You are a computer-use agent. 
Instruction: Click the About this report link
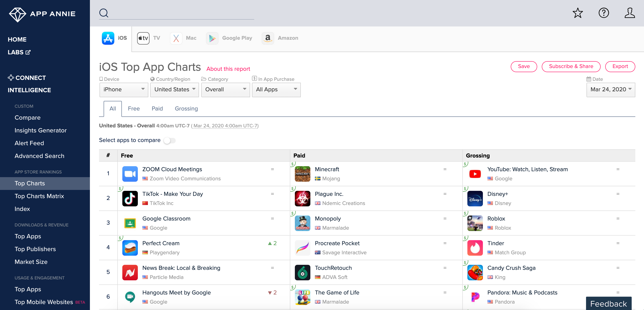tap(228, 68)
